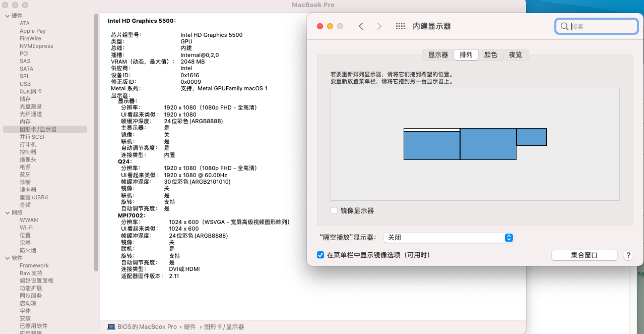644x334 pixels.
Task: Switch to the 显示器 tab
Action: click(x=438, y=54)
